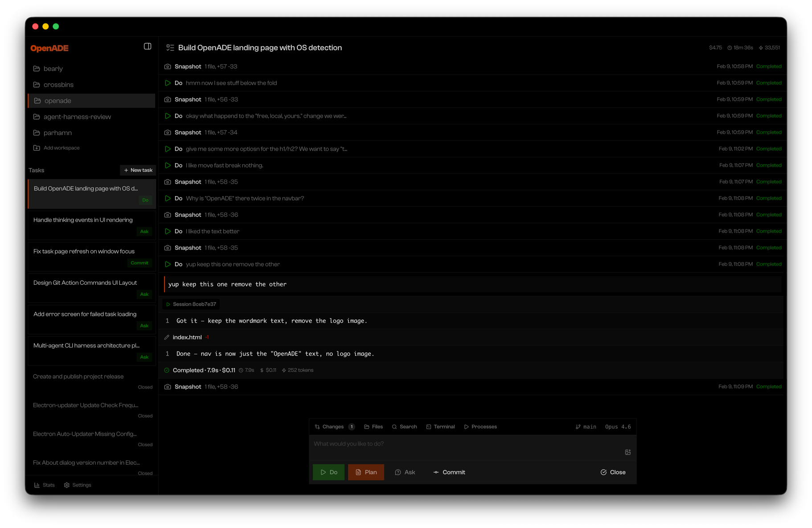
Task: Click Add workspace in the sidebar
Action: [61, 147]
